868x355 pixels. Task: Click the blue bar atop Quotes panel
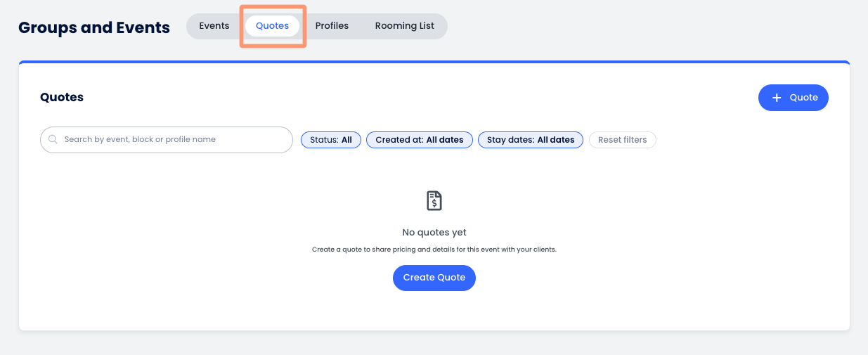(x=434, y=62)
